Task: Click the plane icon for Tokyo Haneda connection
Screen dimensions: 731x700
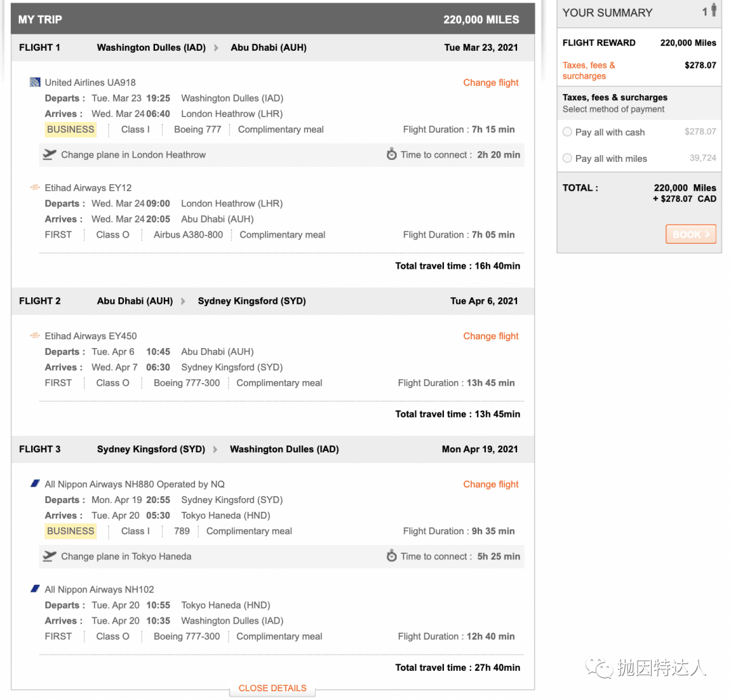Action: click(x=49, y=556)
